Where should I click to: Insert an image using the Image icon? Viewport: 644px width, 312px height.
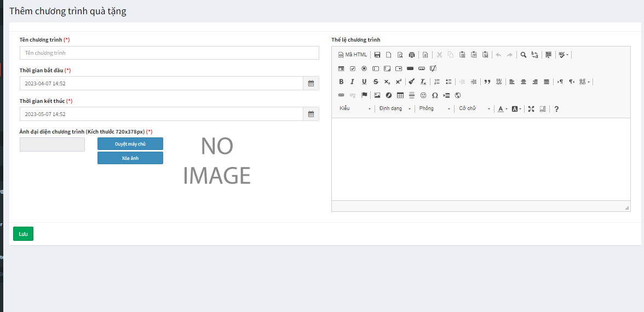377,95
